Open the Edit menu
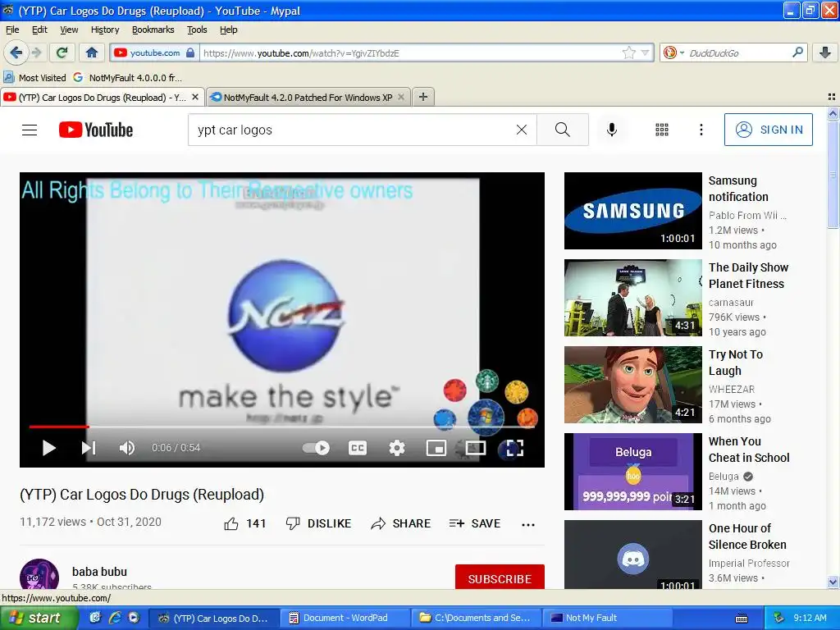Viewport: 840px width, 630px height. [x=39, y=30]
